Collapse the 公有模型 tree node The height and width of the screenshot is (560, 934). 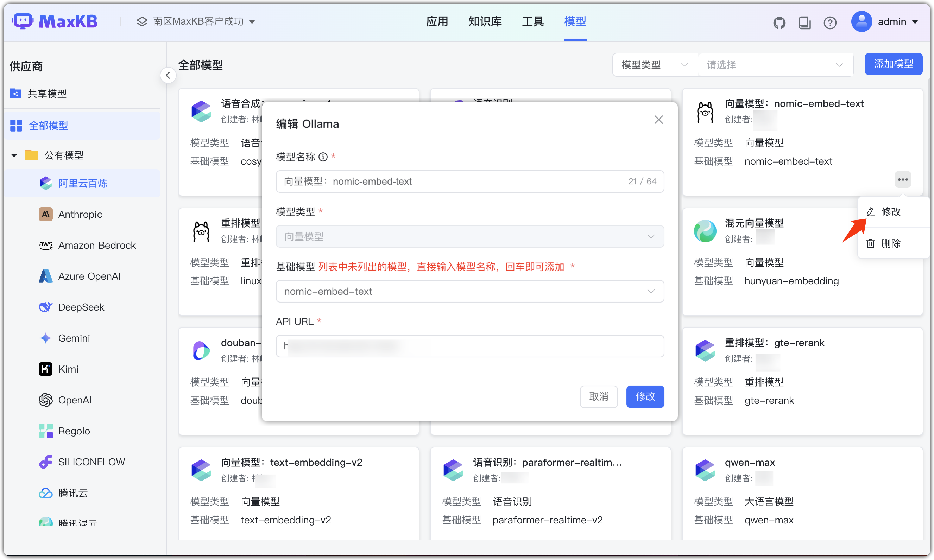click(14, 155)
